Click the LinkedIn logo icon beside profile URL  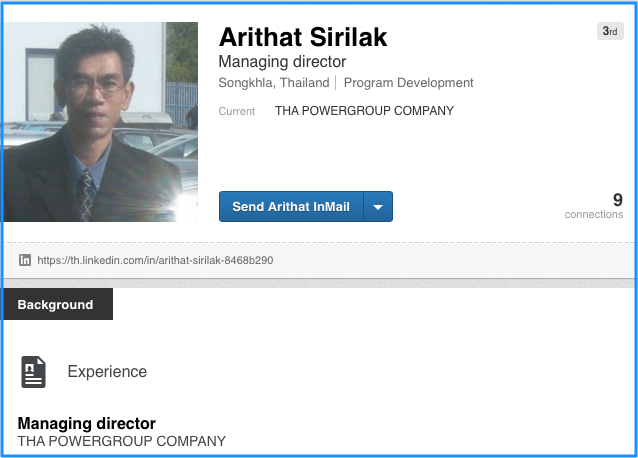click(24, 260)
